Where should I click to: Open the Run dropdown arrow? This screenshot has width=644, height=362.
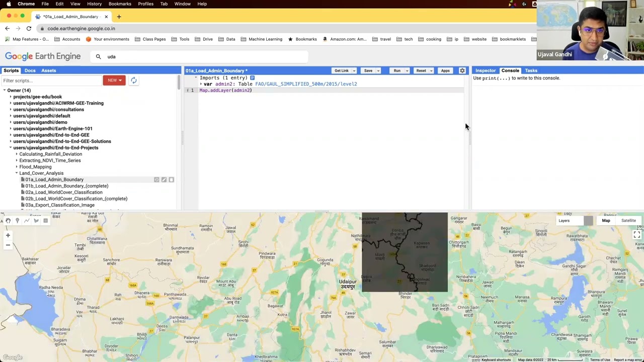pyautogui.click(x=407, y=71)
